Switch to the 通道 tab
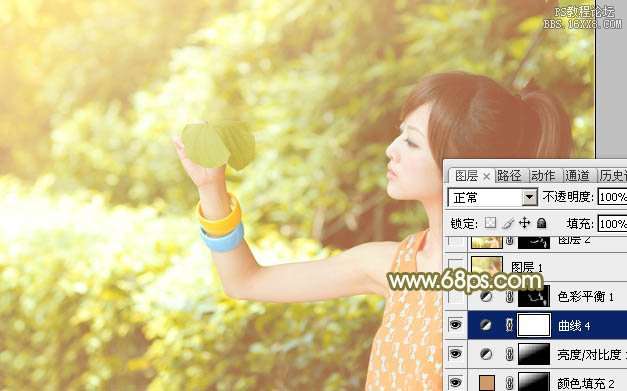Image resolution: width=627 pixels, height=391 pixels. tap(577, 176)
